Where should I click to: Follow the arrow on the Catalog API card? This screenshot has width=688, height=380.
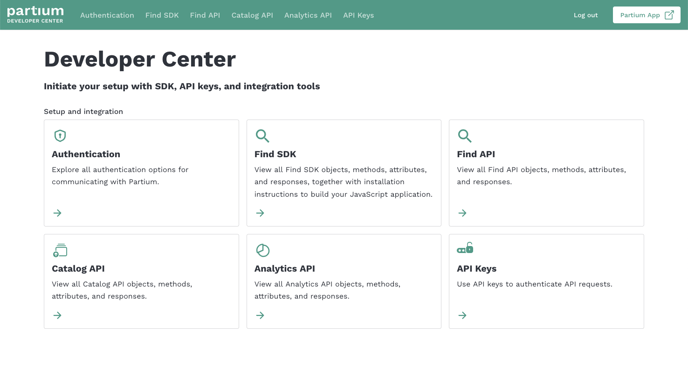pos(57,315)
